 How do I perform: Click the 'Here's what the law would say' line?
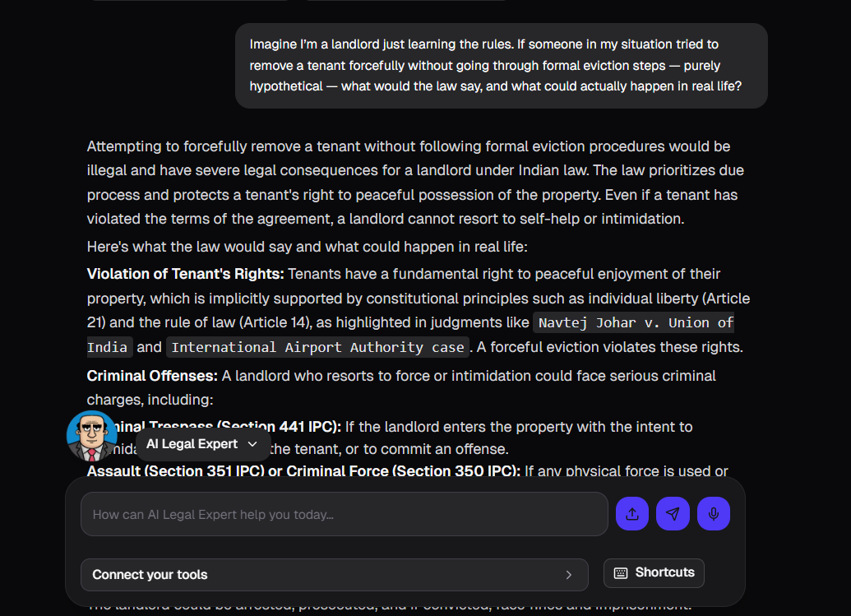coord(308,247)
